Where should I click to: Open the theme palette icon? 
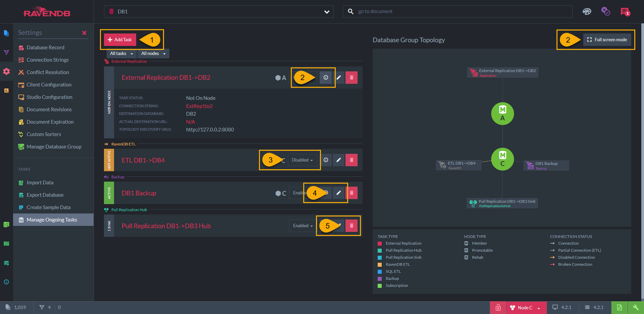[x=587, y=11]
